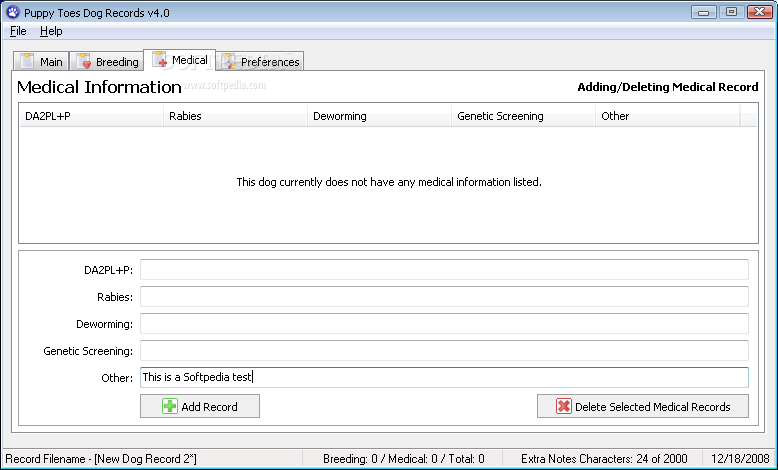Click the 'Deworming:' field label

(x=104, y=324)
